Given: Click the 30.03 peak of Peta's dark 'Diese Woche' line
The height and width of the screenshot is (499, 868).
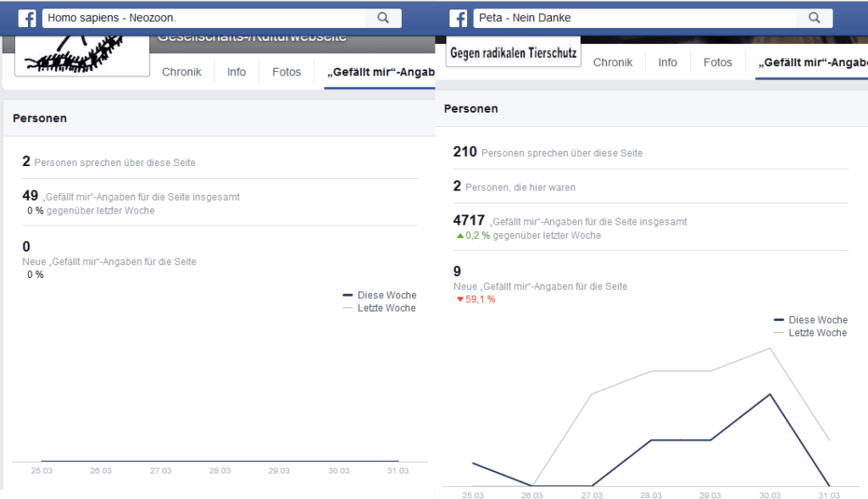Looking at the screenshot, I should tap(770, 394).
